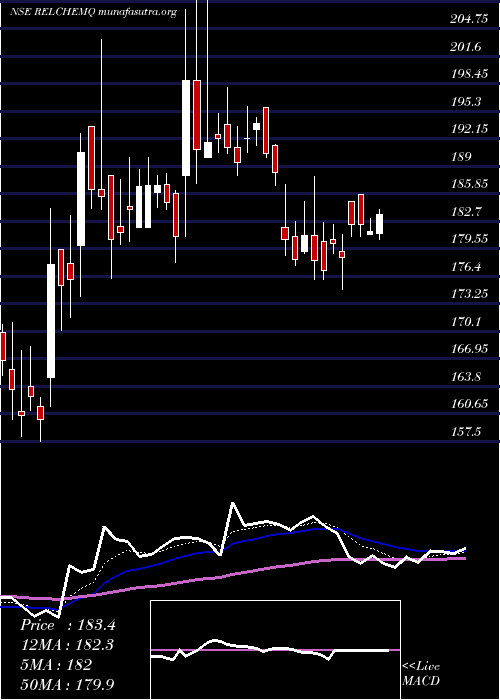Viewport: 500px width, 700px height.
Task: Click the 5MA : 182 readout
Action: tap(56, 665)
